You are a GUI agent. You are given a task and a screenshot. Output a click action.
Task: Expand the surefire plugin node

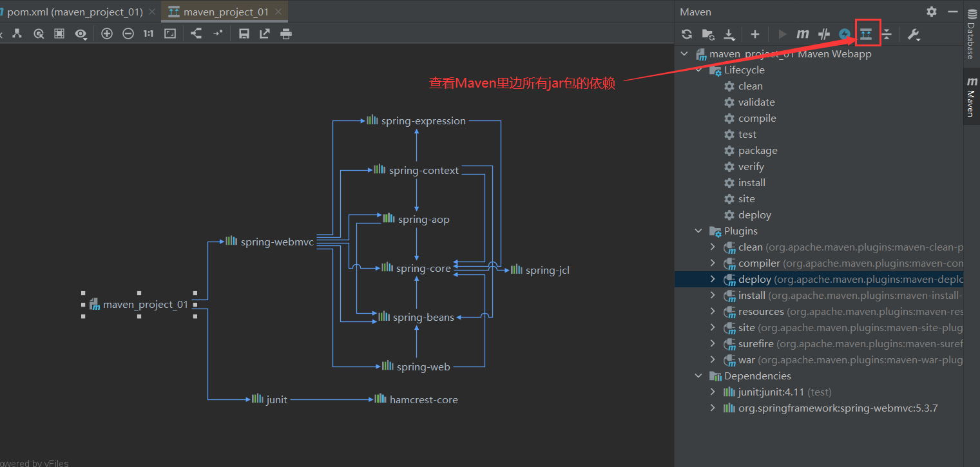click(x=713, y=343)
